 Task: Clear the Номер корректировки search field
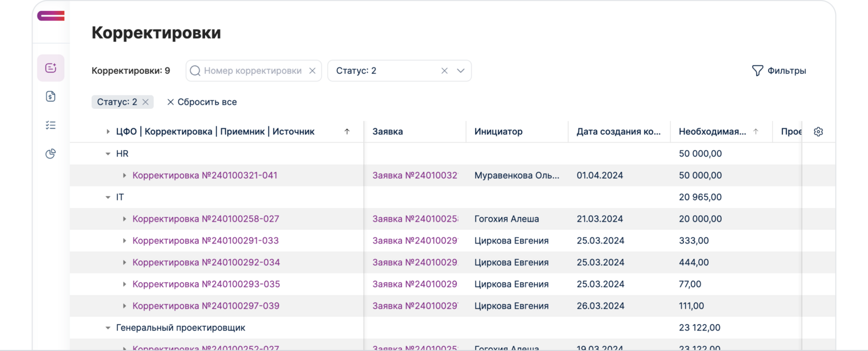[312, 71]
